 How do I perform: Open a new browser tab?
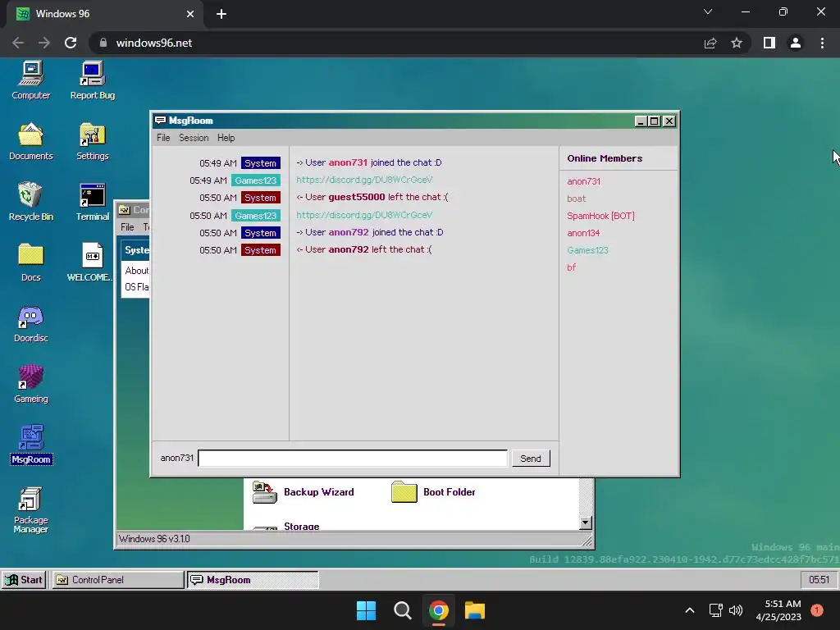221,14
